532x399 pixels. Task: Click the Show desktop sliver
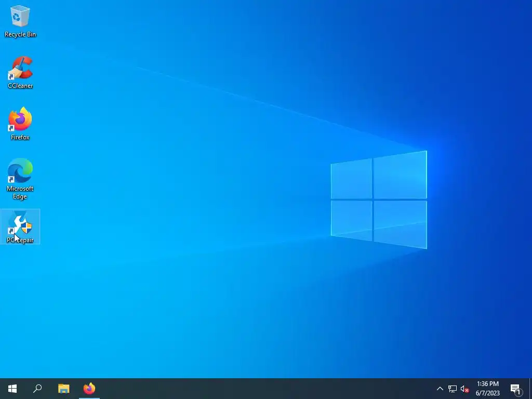[530, 389]
